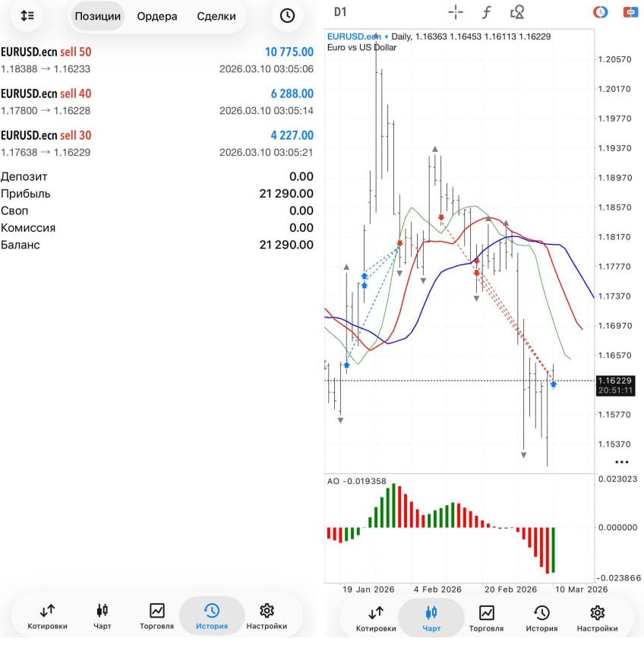This screenshot has width=644, height=645.
Task: Change the D1 timeframe selector
Action: tap(340, 12)
